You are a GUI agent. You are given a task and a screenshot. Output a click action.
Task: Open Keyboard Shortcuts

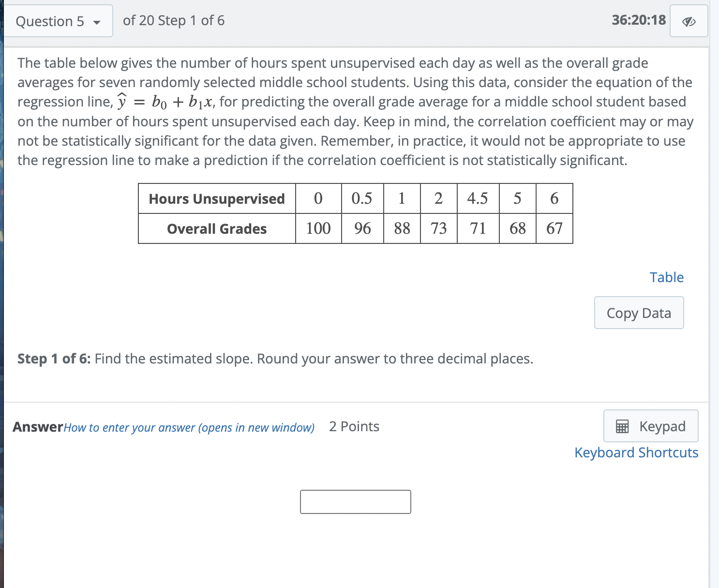click(636, 452)
